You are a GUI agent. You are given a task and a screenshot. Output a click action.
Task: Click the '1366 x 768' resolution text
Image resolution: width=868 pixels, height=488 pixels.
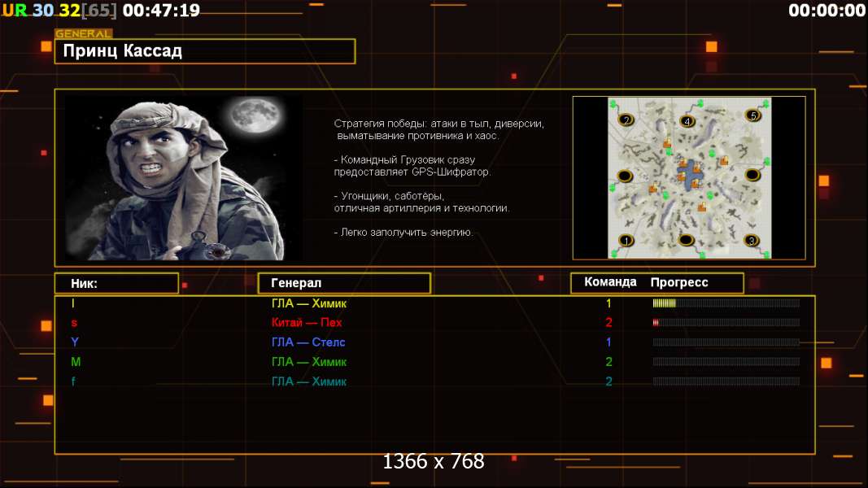pos(434,461)
